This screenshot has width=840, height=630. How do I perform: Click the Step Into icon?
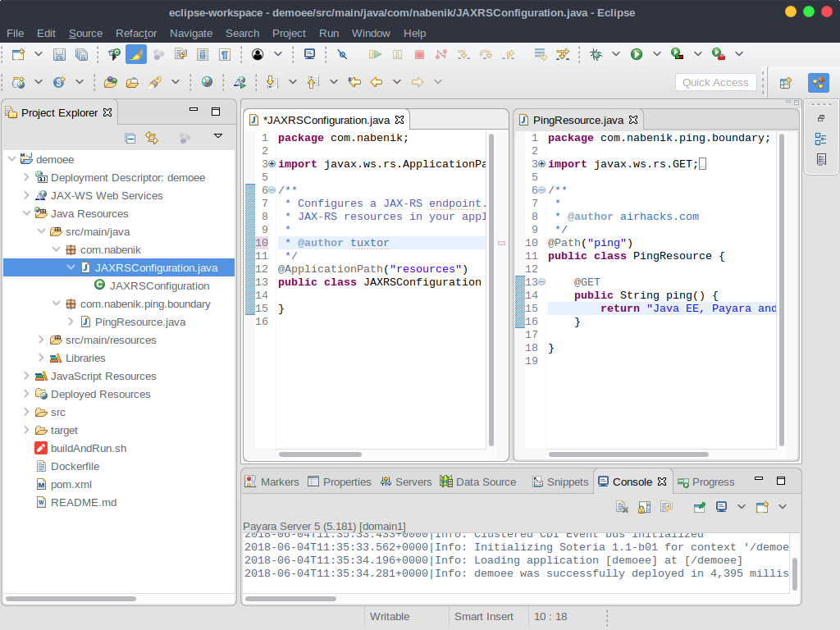(x=463, y=54)
